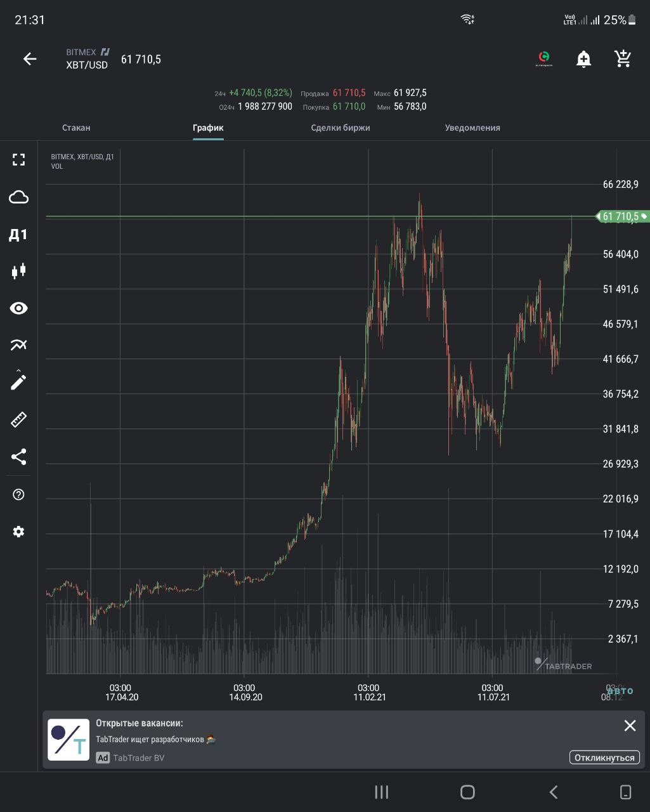Tap the back arrow in the header
650x812 pixels.
[30, 59]
